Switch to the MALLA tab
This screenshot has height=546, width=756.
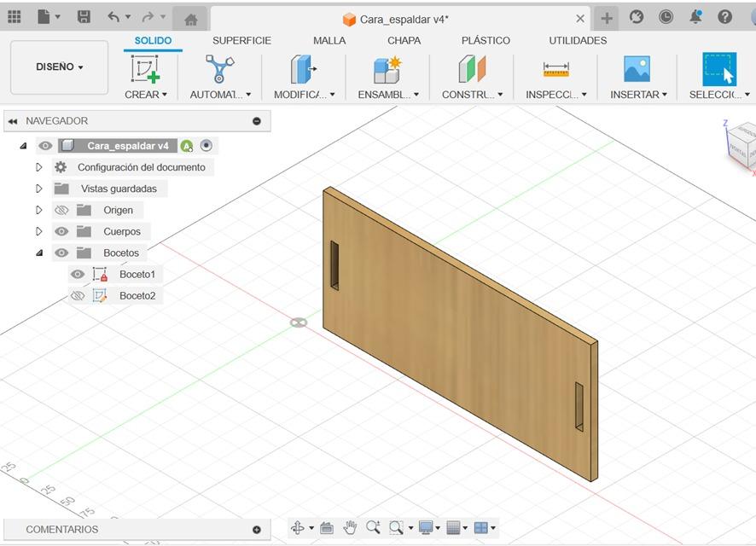329,40
